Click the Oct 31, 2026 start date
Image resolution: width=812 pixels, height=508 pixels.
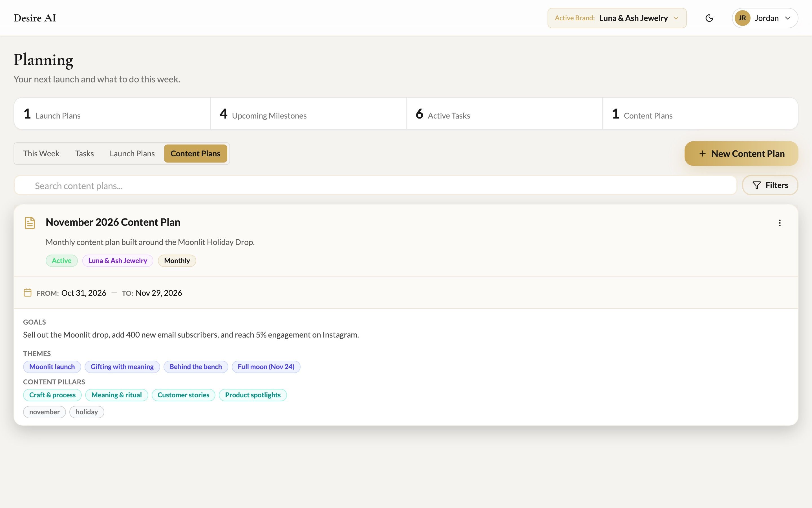[84, 293]
